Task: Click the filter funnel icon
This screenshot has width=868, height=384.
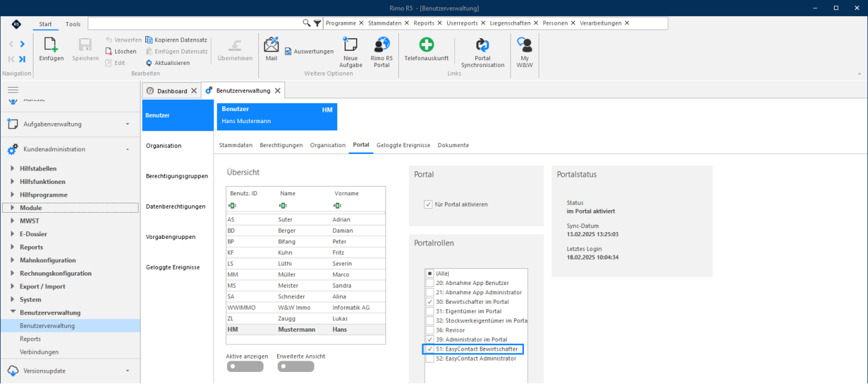Action: point(317,23)
